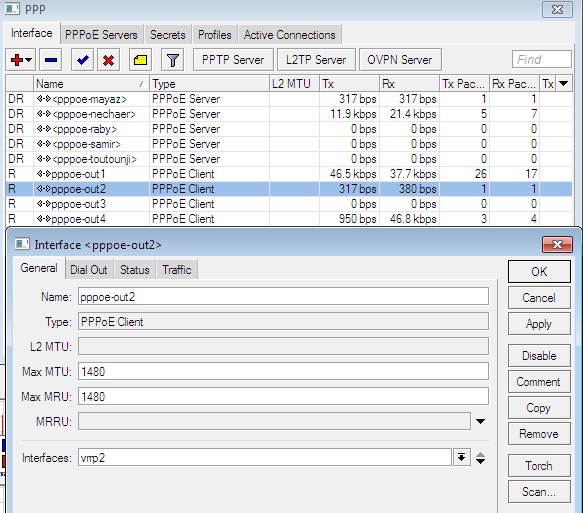Open the Active Connections tab
Image resolution: width=583 pixels, height=513 pixels.
pyautogui.click(x=290, y=35)
